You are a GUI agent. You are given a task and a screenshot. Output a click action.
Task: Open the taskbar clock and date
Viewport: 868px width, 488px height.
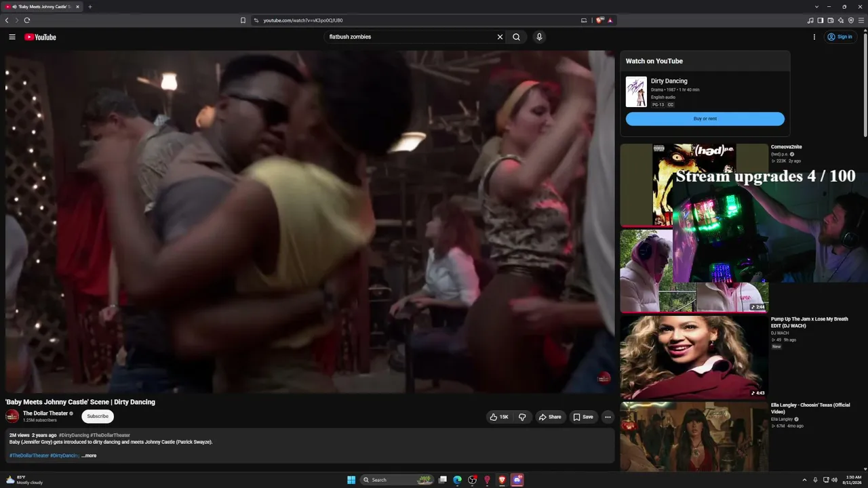[852, 480]
